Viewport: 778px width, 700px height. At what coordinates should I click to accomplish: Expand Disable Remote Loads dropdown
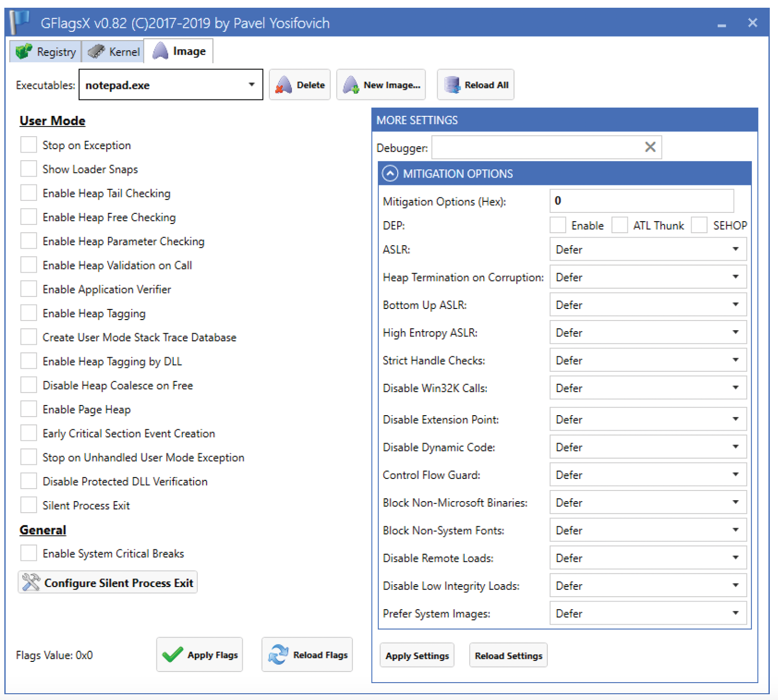(648, 558)
